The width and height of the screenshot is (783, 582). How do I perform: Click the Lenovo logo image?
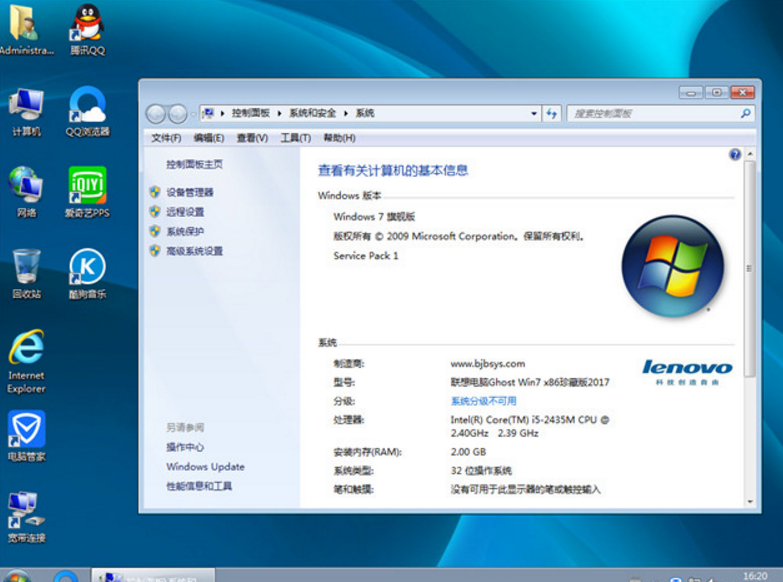click(x=687, y=372)
